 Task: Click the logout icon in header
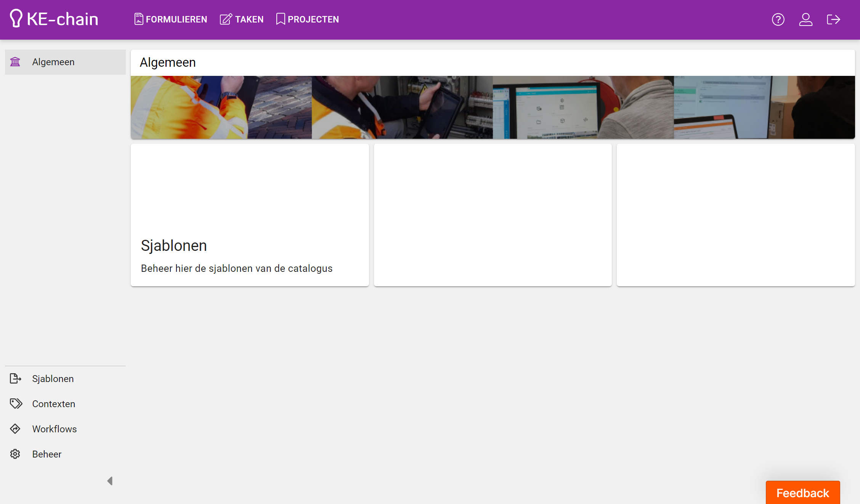point(834,19)
